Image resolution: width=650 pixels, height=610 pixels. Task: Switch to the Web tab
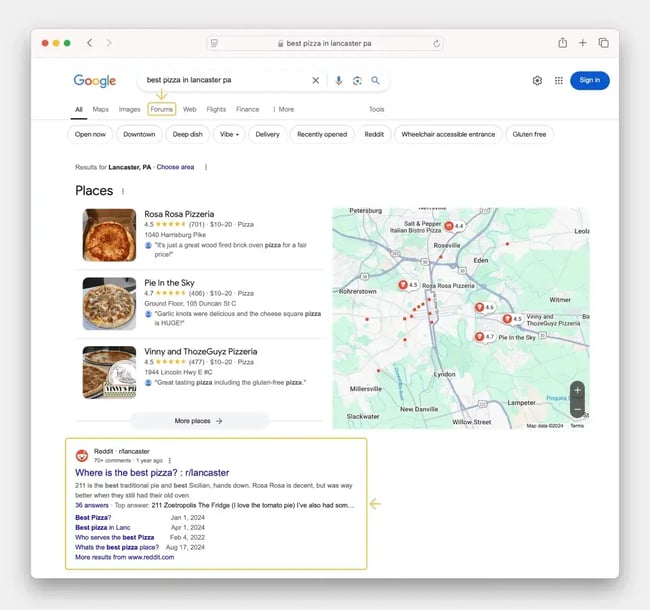pyautogui.click(x=189, y=109)
